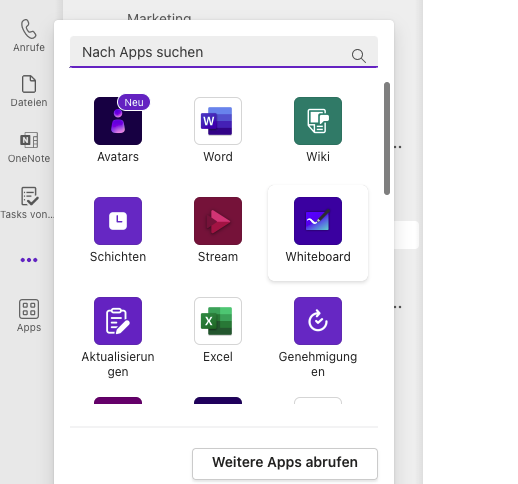Open Dateien in the sidebar
This screenshot has height=484, width=518.
point(29,91)
